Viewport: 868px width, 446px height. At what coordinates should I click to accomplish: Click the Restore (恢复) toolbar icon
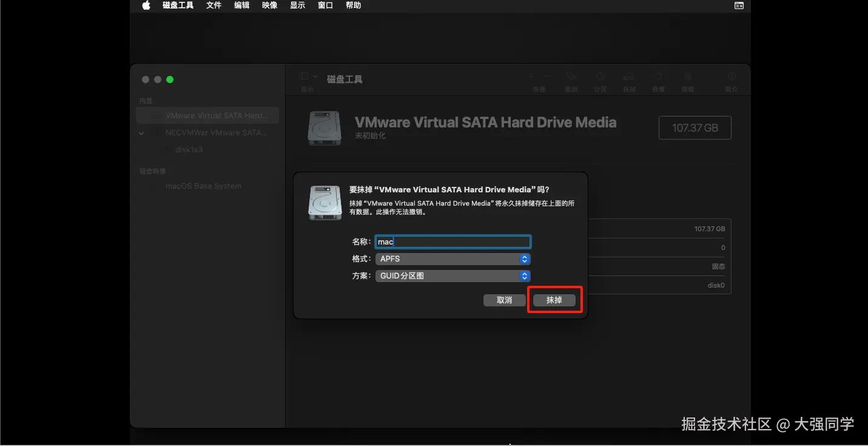[658, 76]
